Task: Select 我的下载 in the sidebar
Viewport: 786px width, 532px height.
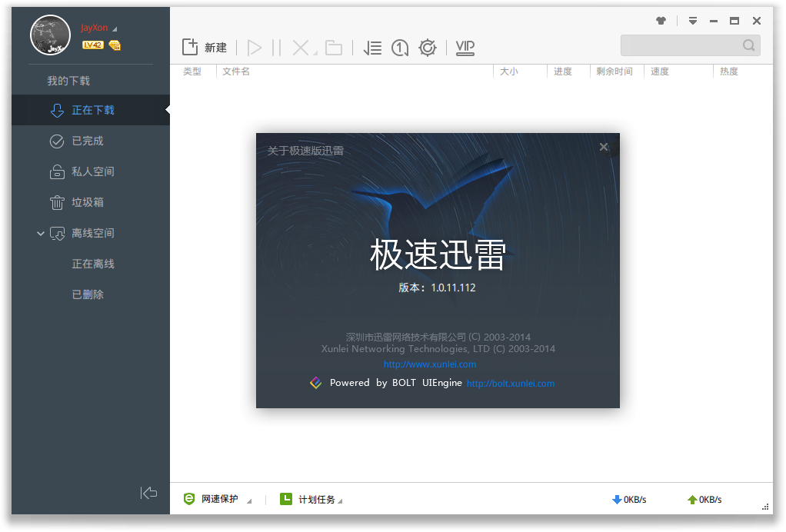Action: 68,81
